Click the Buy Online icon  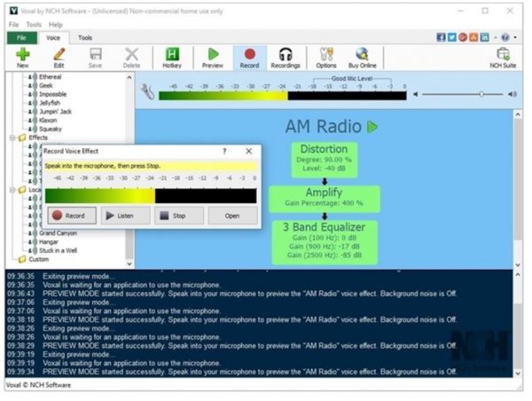point(362,58)
